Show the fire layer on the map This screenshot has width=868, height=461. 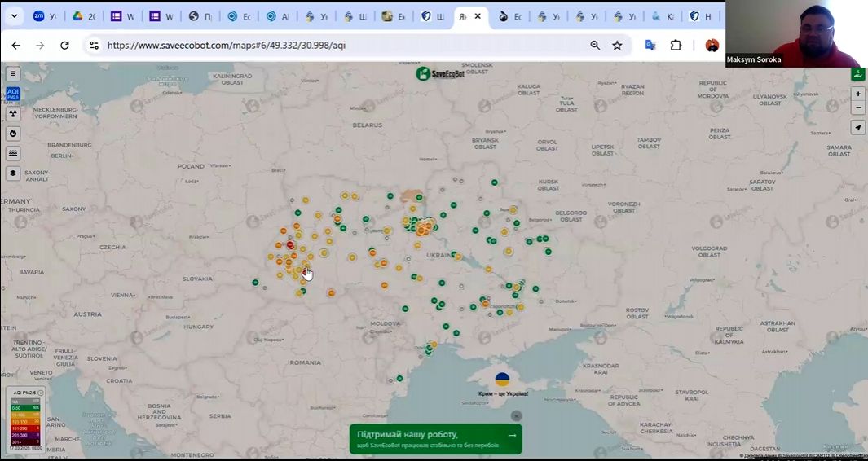pos(12,134)
